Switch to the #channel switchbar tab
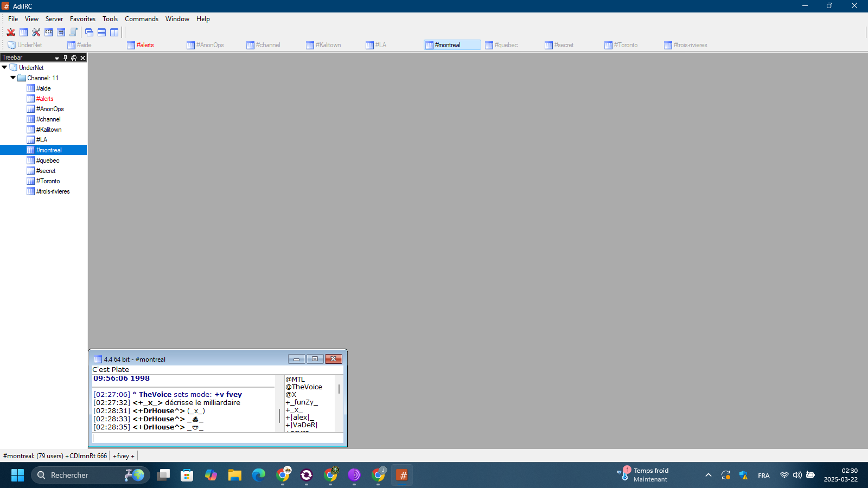 click(273, 45)
